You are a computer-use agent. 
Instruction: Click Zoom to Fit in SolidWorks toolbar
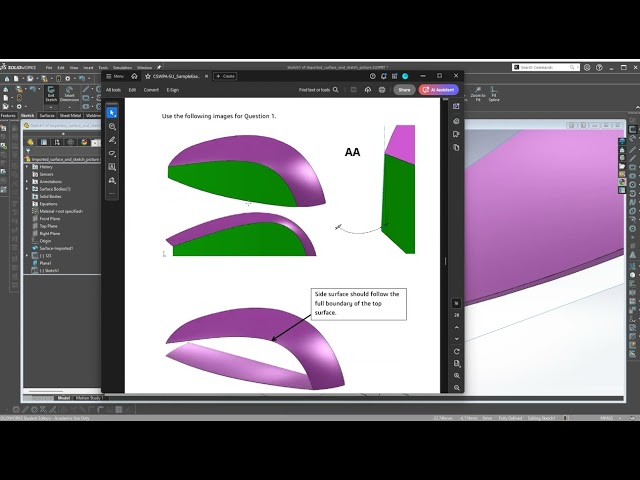click(x=478, y=94)
